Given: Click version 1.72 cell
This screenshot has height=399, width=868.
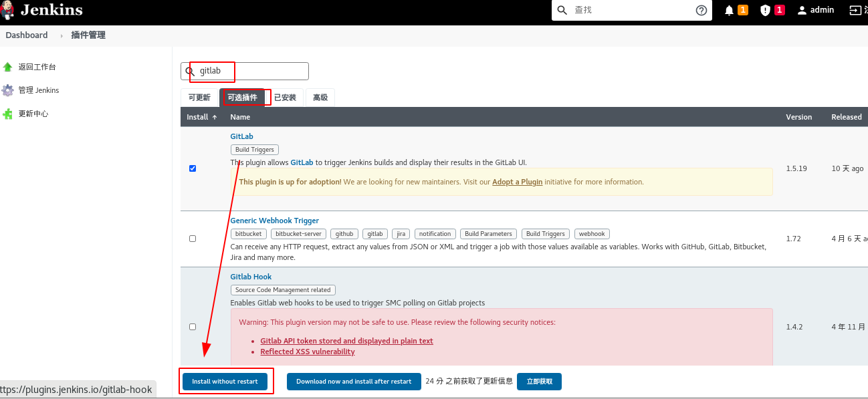Looking at the screenshot, I should (x=793, y=239).
